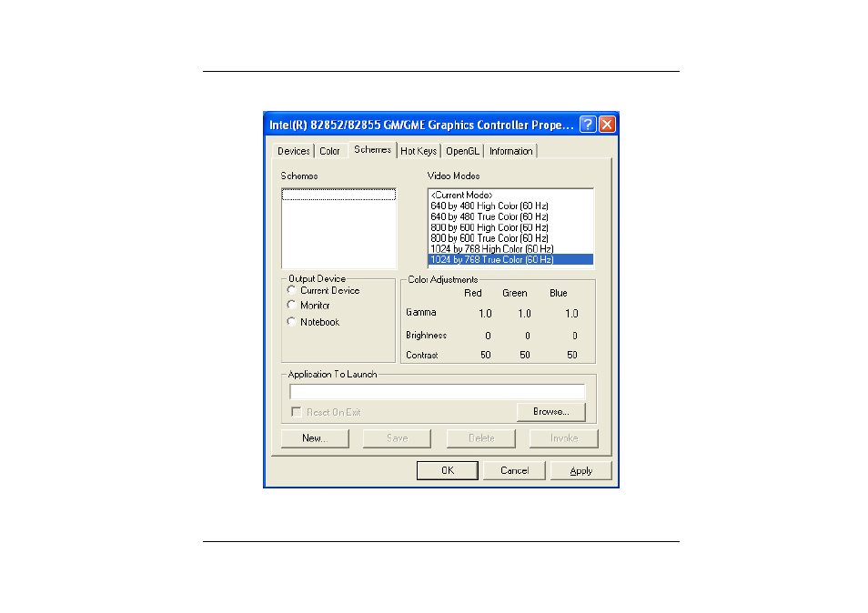868x613 pixels.
Task: Select 640 by 480 High Color mode
Action: (511, 206)
